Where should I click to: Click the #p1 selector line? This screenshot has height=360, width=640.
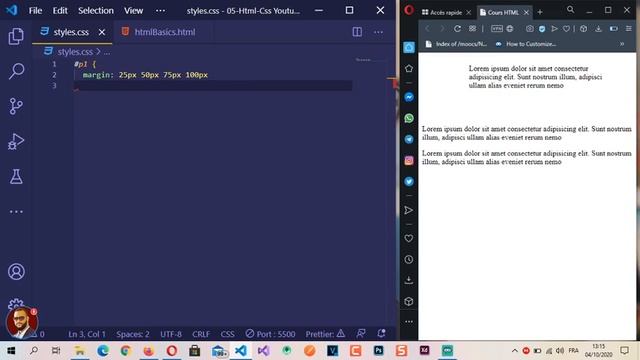[85, 64]
